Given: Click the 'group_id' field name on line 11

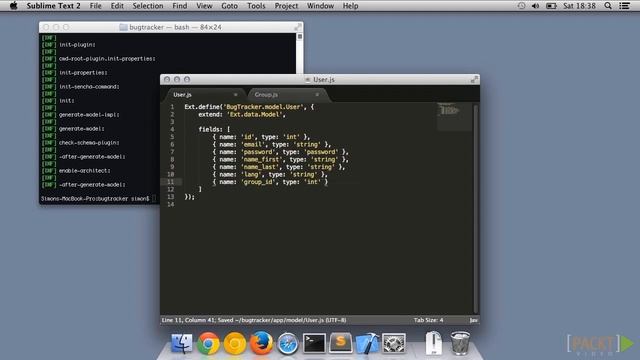Looking at the screenshot, I should tap(258, 182).
